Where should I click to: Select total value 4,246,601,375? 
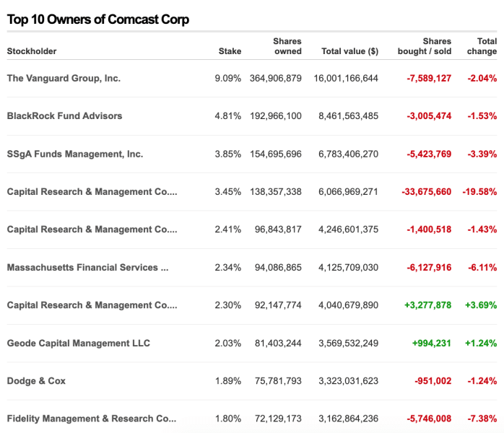pos(349,229)
